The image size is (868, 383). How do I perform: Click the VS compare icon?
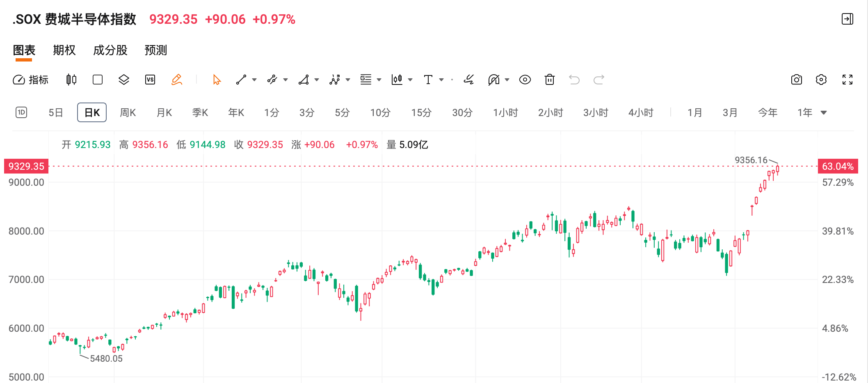(x=150, y=80)
